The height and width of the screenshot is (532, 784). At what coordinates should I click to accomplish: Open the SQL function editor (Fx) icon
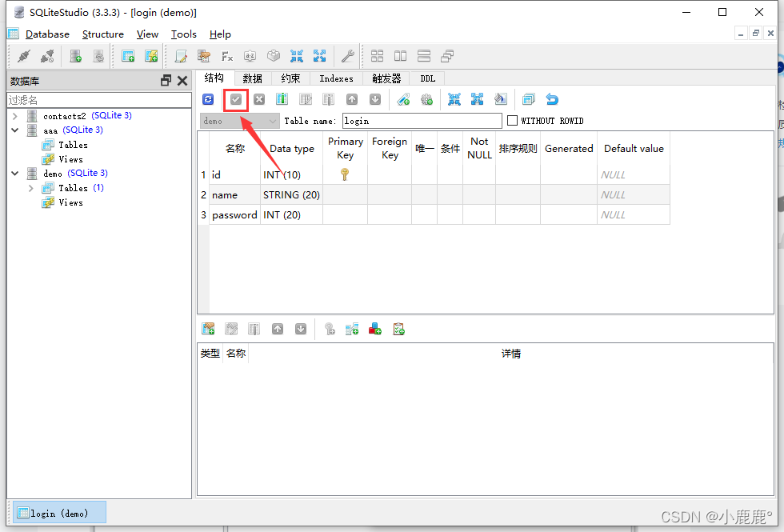[227, 56]
